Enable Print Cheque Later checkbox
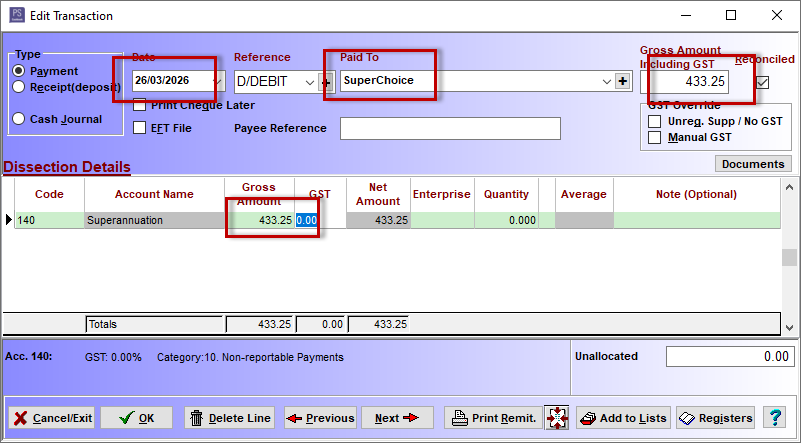Image resolution: width=801 pixels, height=443 pixels. pyautogui.click(x=141, y=105)
